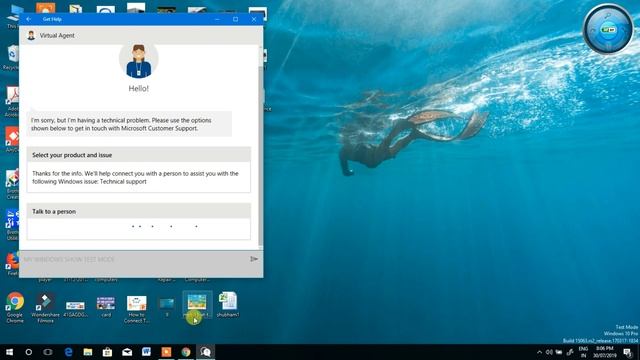Open the volume control in system tray
Screen dimensions: 640x360
(549, 352)
